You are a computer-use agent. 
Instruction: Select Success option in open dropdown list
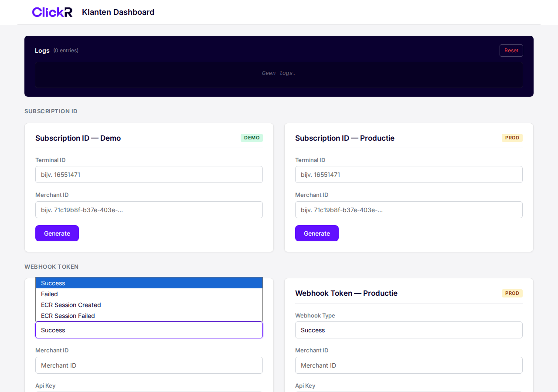coord(149,283)
